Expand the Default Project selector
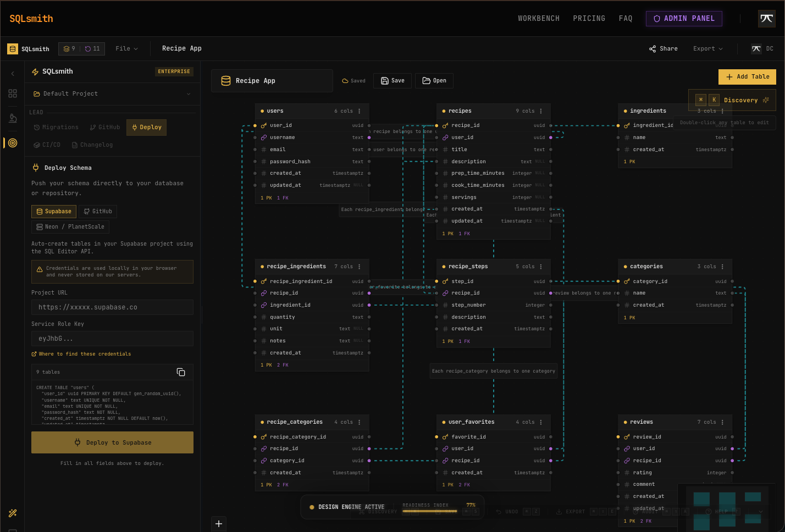The image size is (785, 532). 112,93
